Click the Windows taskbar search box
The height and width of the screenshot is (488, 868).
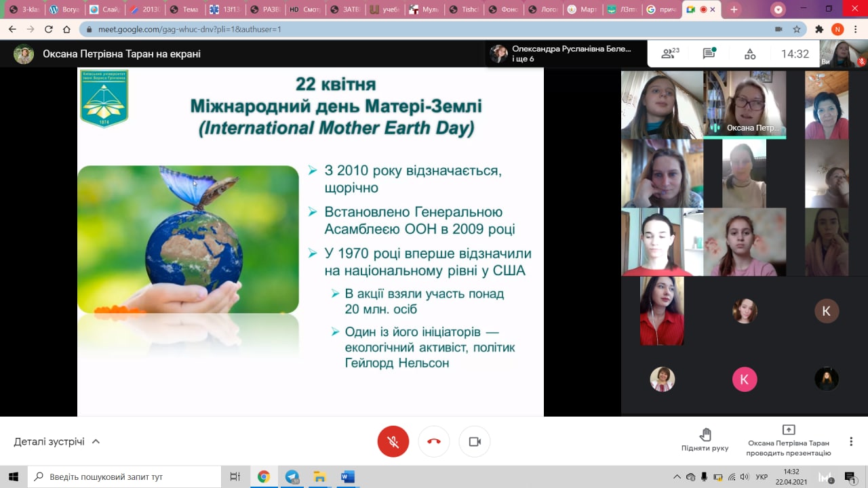pyautogui.click(x=125, y=476)
